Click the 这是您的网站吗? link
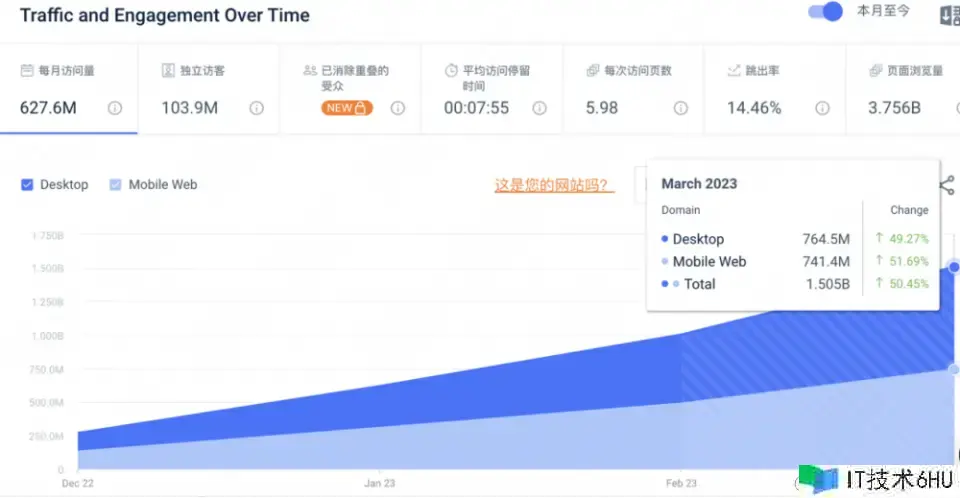This screenshot has width=960, height=498. (x=554, y=185)
